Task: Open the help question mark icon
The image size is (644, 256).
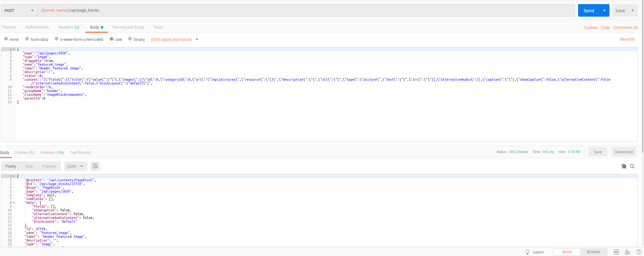Action: (639, 252)
